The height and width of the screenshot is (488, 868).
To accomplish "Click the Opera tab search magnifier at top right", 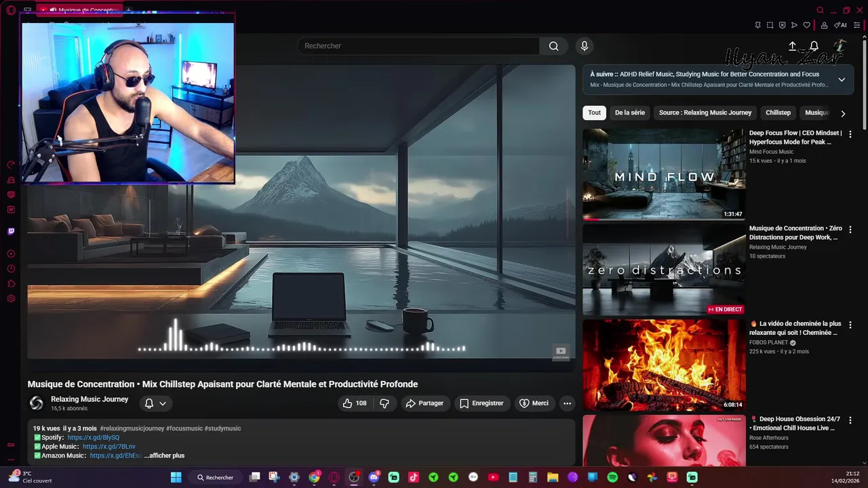I will coord(821,10).
